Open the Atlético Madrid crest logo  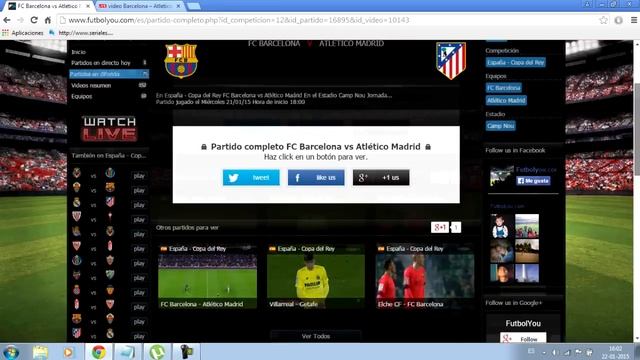tap(451, 60)
